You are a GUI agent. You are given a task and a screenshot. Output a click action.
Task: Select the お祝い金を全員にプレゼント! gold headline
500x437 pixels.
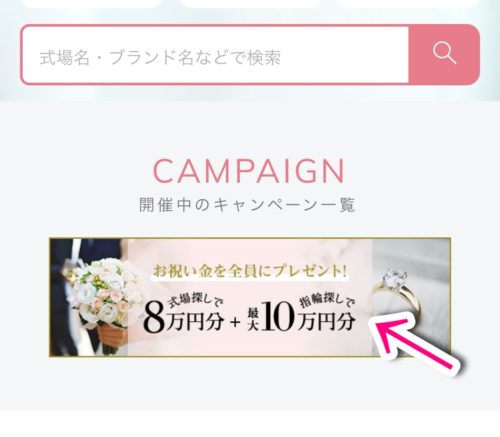click(x=250, y=271)
